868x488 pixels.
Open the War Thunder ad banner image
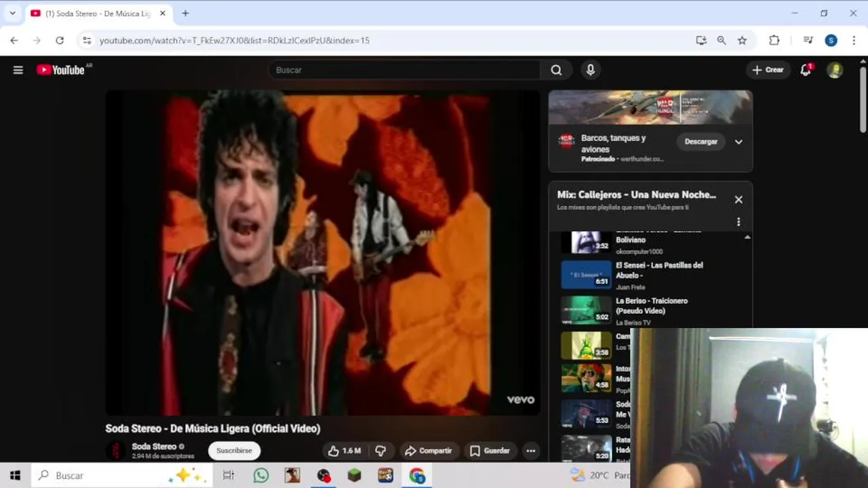[x=650, y=107]
